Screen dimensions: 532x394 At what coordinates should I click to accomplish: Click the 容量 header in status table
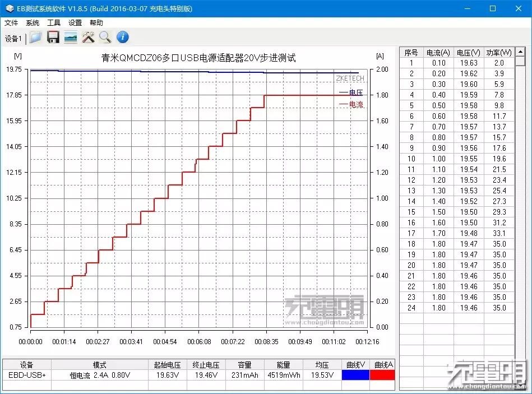(244, 365)
